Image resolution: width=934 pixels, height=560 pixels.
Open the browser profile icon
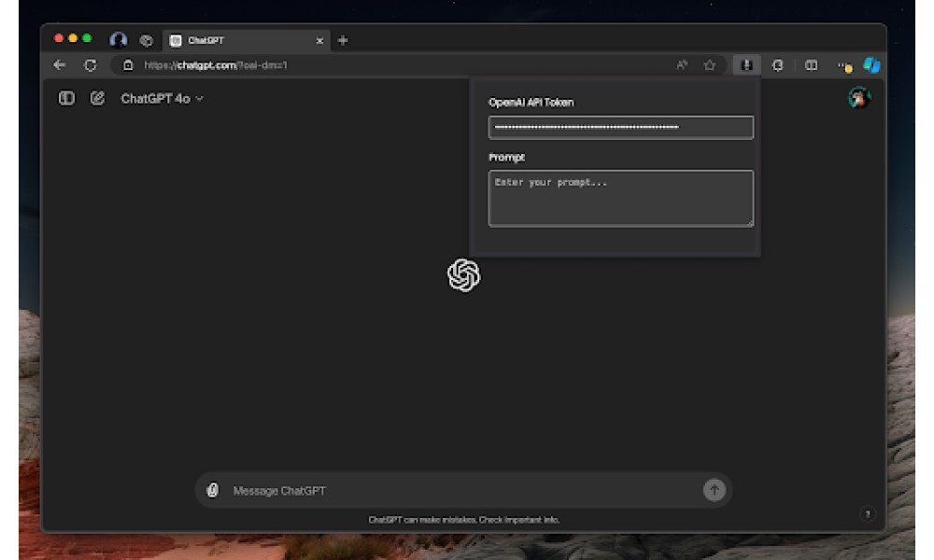click(x=119, y=40)
